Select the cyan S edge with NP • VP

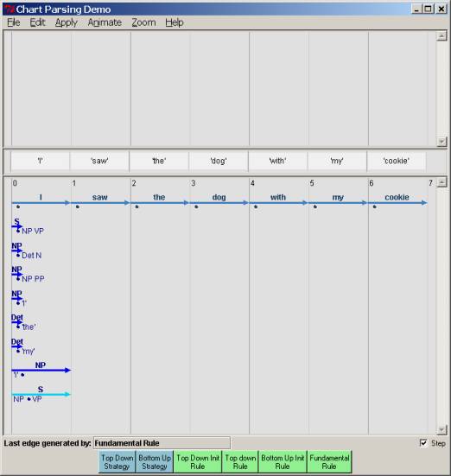41,394
